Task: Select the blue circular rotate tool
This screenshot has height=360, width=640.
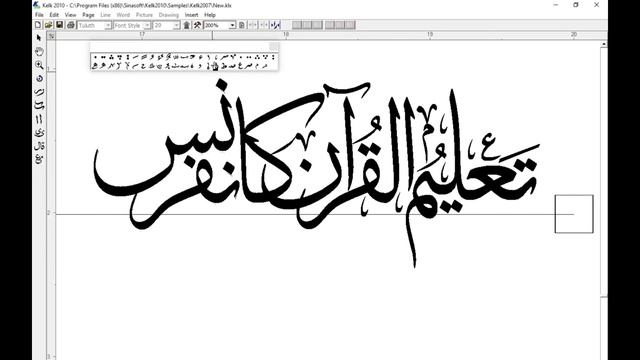Action: 39,78
